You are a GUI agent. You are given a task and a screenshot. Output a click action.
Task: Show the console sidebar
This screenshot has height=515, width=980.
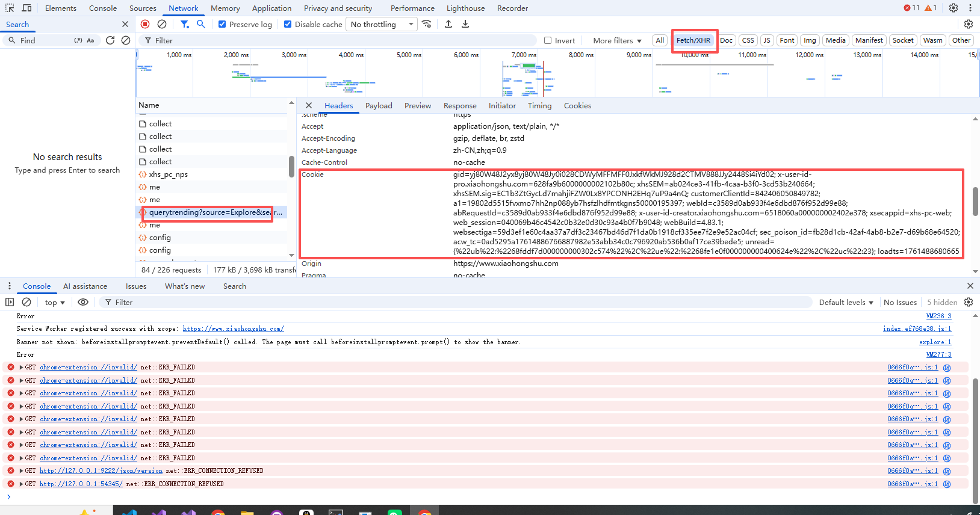click(x=10, y=302)
